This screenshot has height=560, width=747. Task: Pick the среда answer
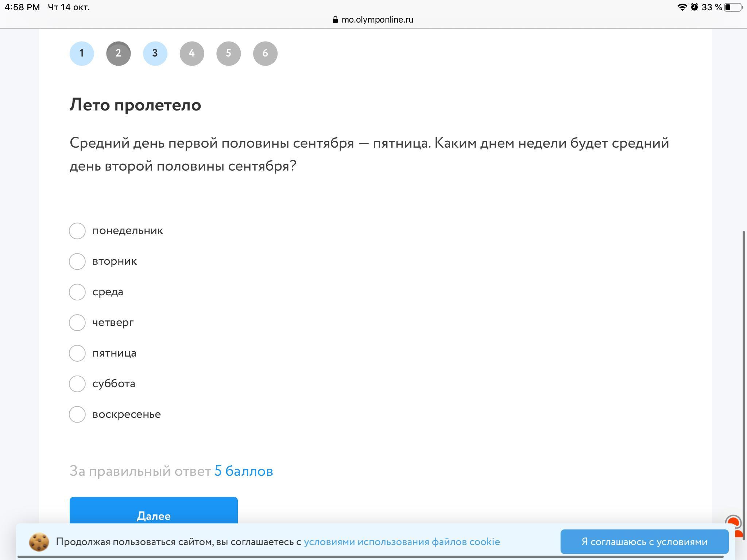77,292
